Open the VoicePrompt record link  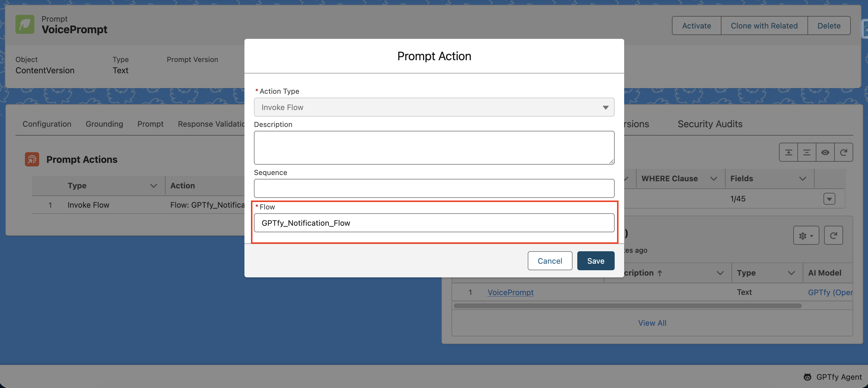point(510,292)
